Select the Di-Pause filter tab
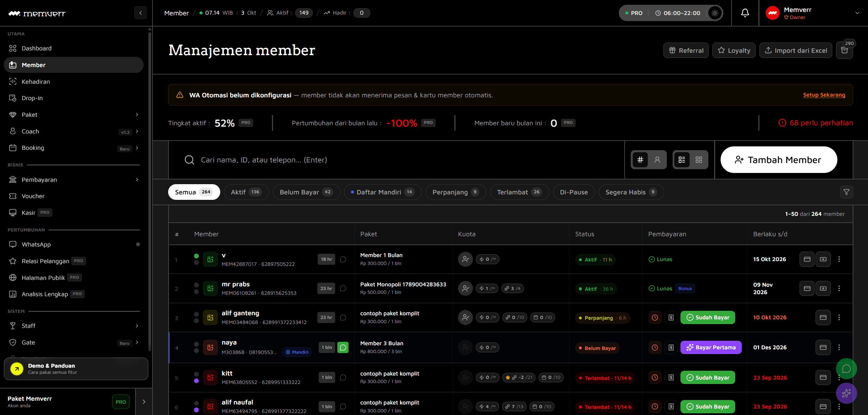Screen dimensions: 868x415 point(574,192)
